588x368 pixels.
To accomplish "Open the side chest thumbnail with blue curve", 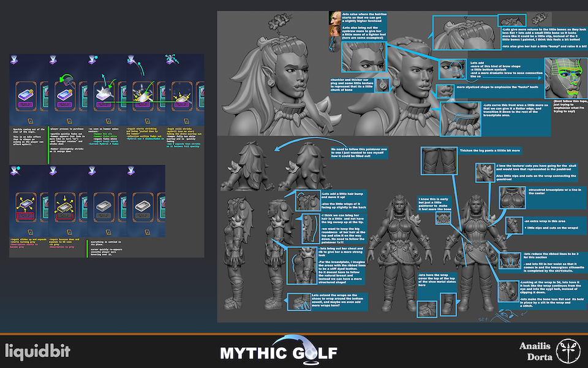I will coord(302,266).
